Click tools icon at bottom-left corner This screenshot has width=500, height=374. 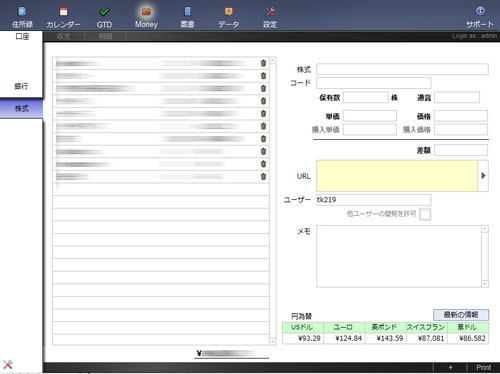click(x=7, y=364)
